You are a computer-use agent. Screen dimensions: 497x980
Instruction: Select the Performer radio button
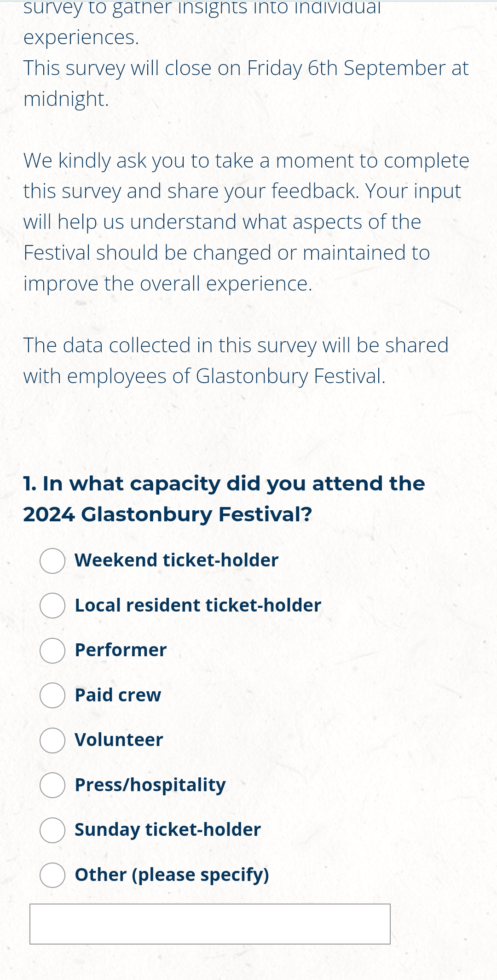tap(52, 651)
